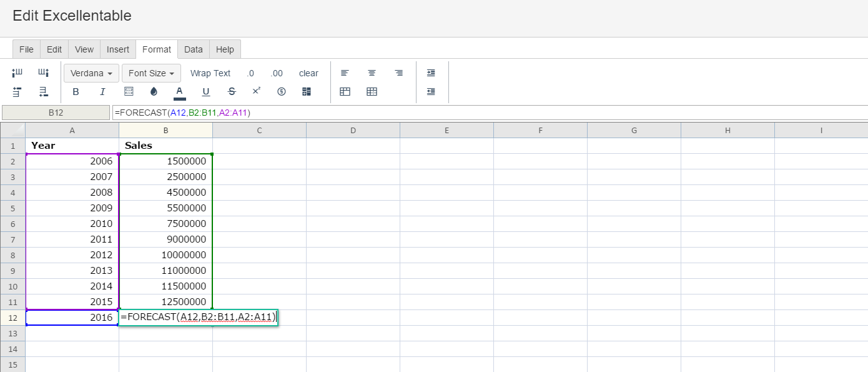
Task: Toggle underline formatting
Action: pyautogui.click(x=206, y=92)
